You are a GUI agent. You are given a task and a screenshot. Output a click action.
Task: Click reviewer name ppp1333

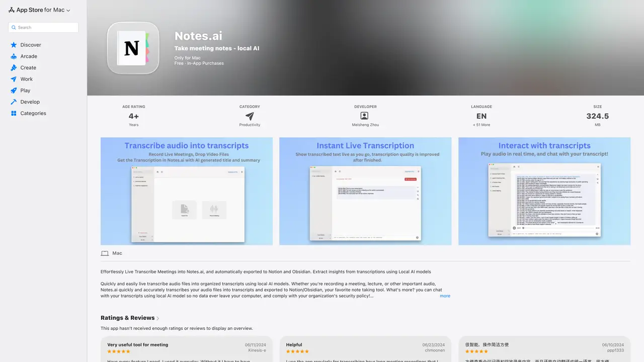(x=616, y=350)
